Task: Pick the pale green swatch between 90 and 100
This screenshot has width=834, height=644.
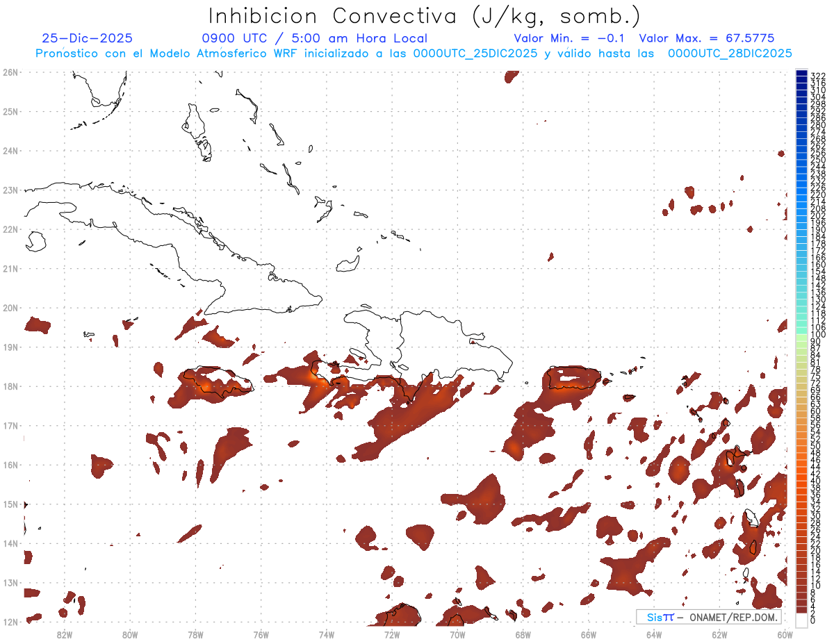Action: pos(801,338)
